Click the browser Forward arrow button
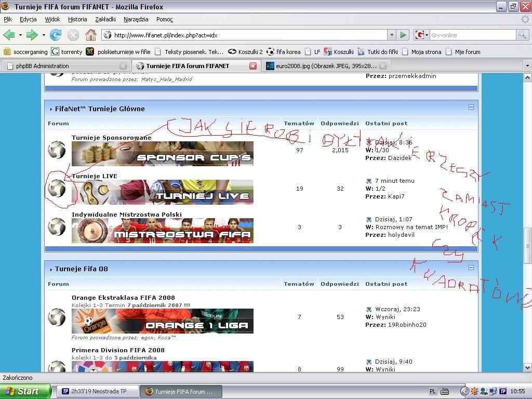Image resolution: width=532 pixels, height=399 pixels. tap(32, 35)
